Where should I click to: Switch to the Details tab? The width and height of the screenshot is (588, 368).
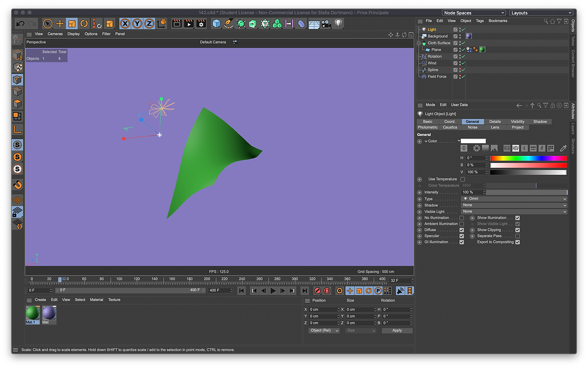pos(494,122)
